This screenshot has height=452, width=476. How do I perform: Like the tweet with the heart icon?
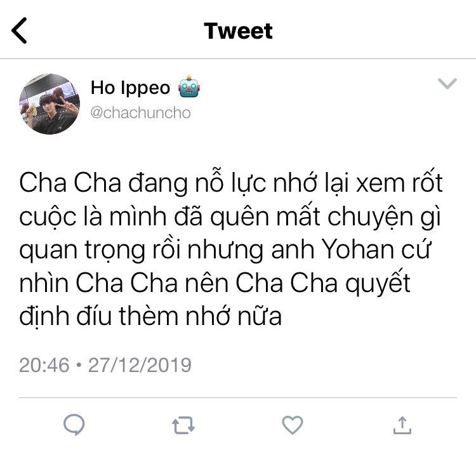(x=293, y=425)
